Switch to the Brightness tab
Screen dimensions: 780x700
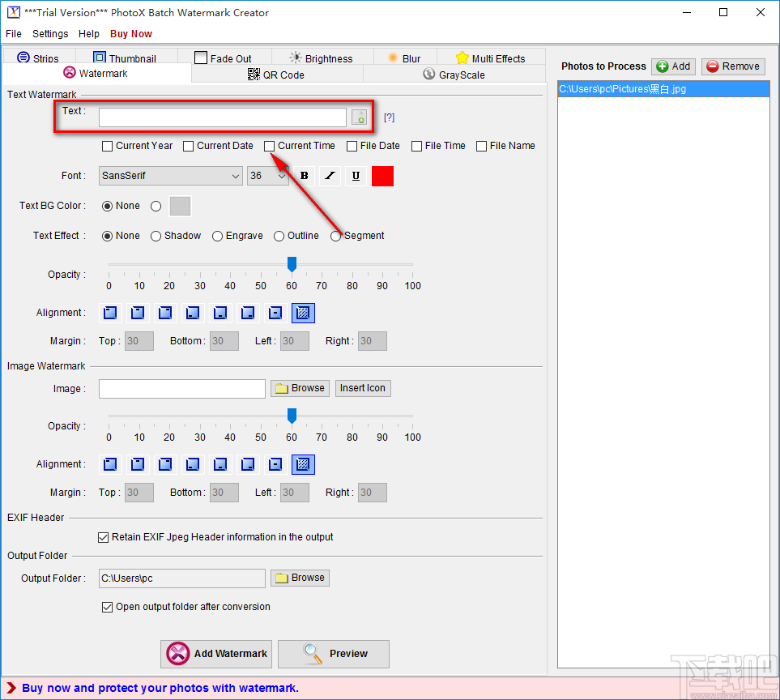(x=322, y=58)
